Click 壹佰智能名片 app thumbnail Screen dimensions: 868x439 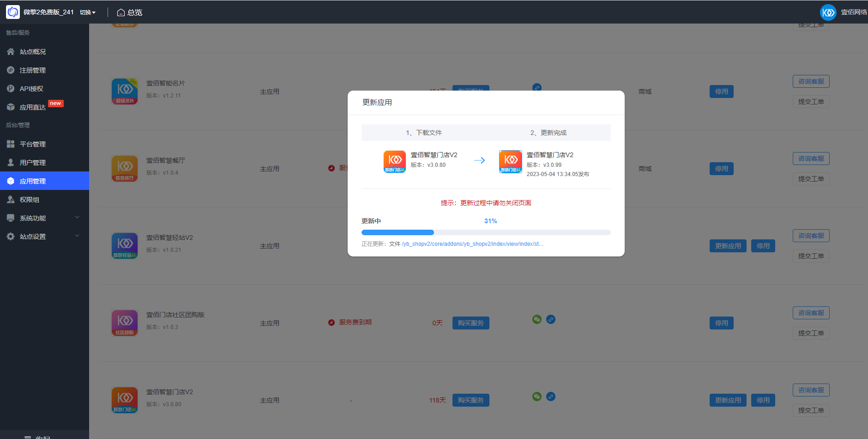point(125,91)
